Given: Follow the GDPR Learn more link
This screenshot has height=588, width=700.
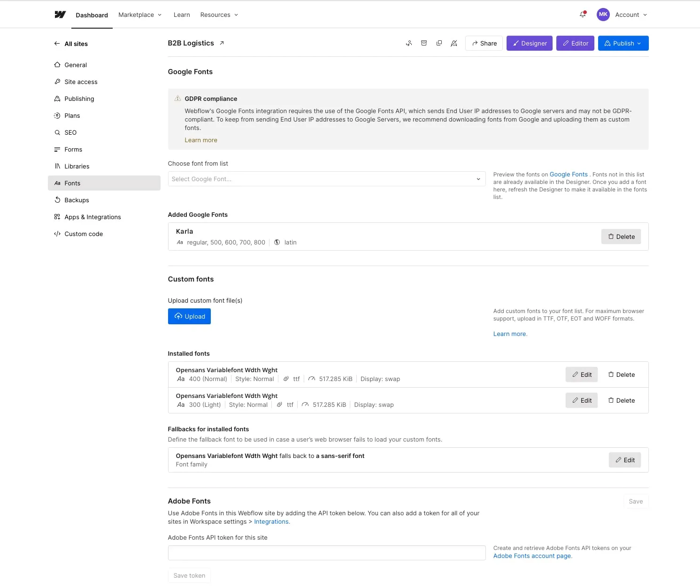Looking at the screenshot, I should pyautogui.click(x=201, y=140).
